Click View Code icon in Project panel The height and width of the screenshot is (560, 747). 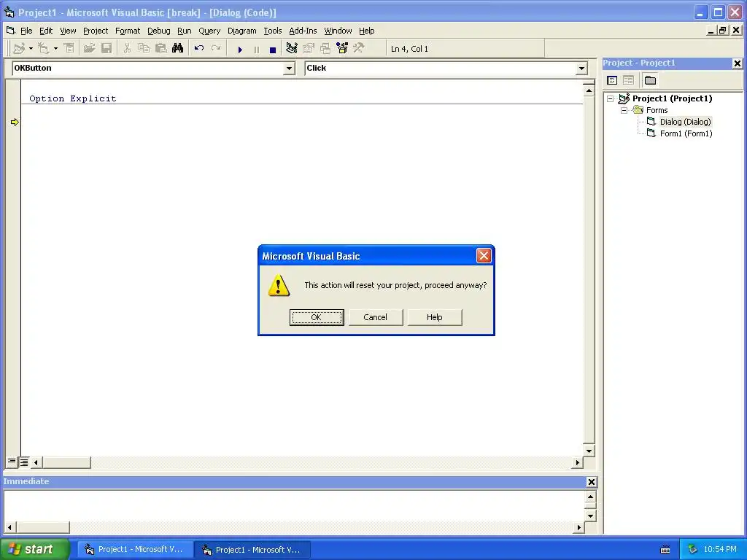(x=612, y=80)
